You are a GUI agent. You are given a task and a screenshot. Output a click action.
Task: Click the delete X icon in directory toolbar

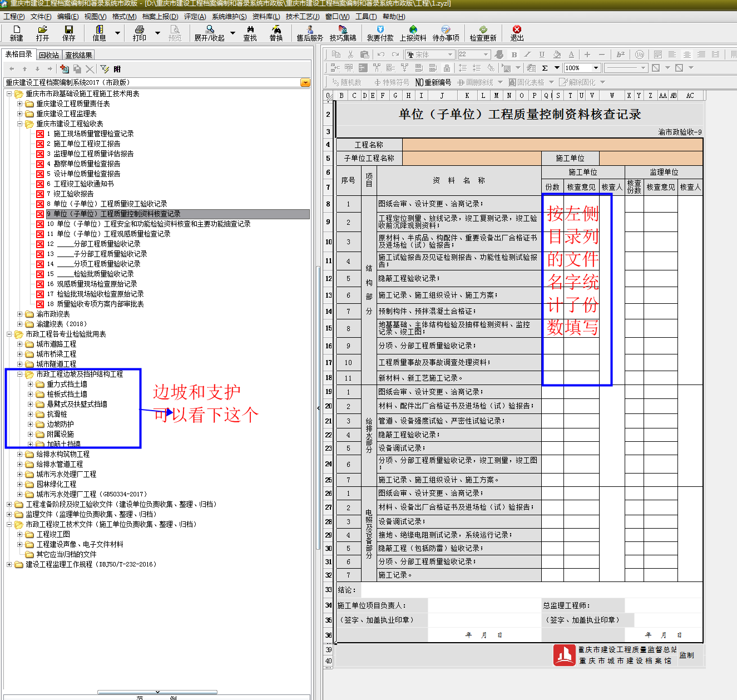coord(90,69)
